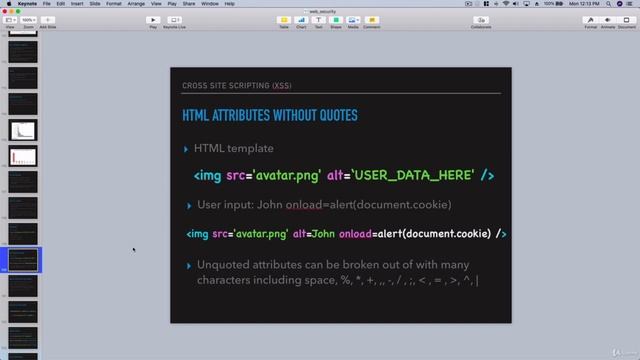Open Spotlight search in menu bar
Viewport: 640px width, 360px height.
coord(608,4)
